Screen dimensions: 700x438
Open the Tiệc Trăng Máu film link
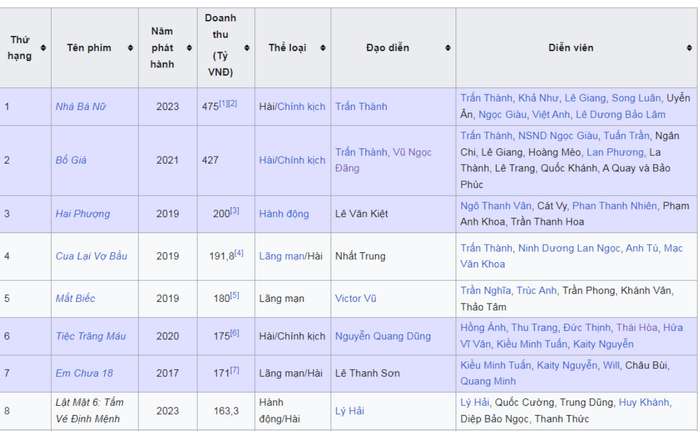point(91,336)
